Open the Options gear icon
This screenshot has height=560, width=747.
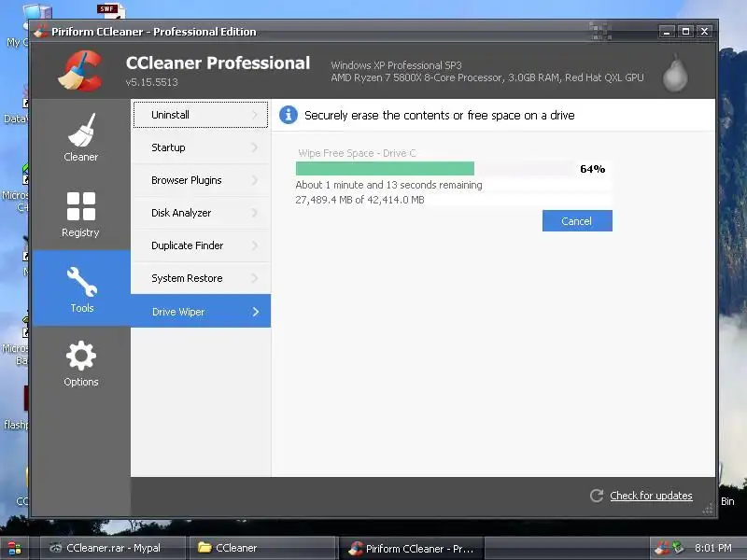point(81,356)
